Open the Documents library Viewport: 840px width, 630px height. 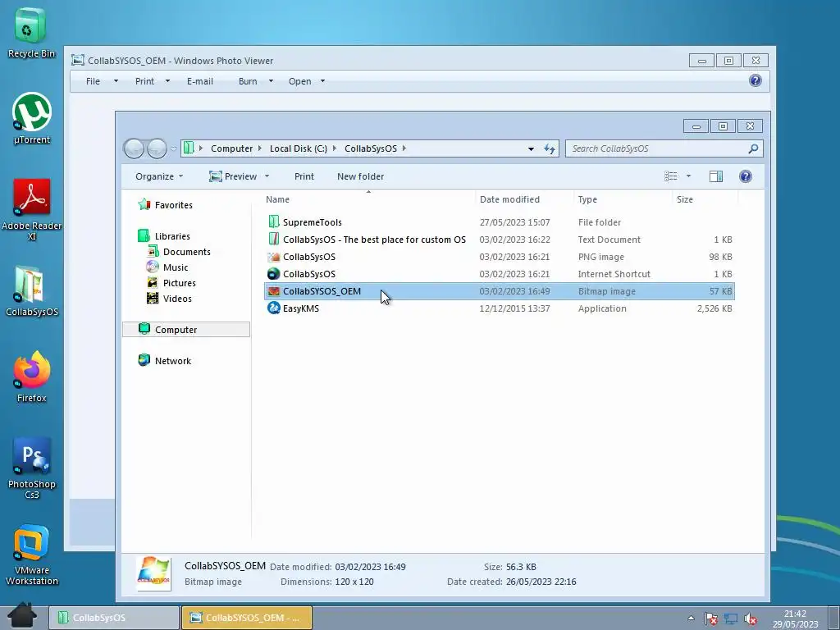coord(179,251)
